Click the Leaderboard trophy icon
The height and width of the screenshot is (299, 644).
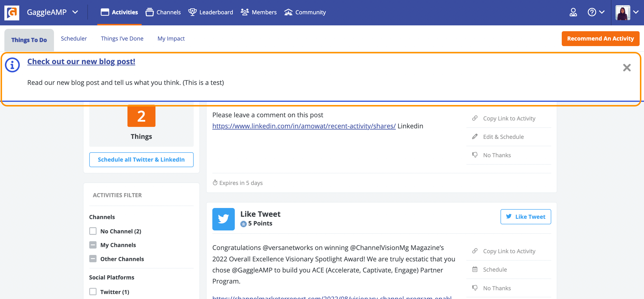click(x=192, y=12)
